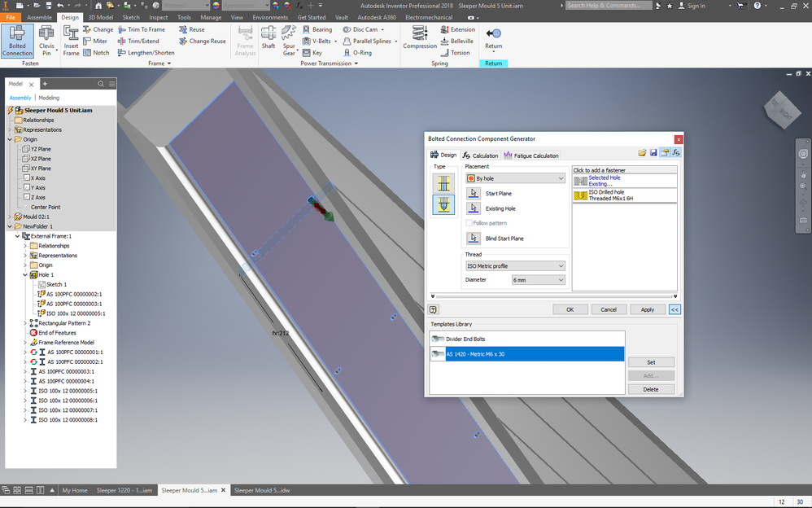812x508 pixels.
Task: Collapse the Origin folder node
Action: [10, 139]
